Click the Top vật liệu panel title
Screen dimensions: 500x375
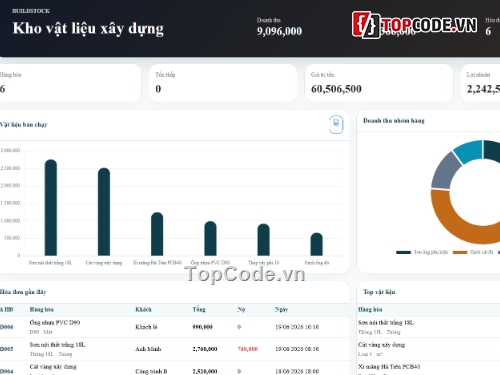click(x=379, y=292)
